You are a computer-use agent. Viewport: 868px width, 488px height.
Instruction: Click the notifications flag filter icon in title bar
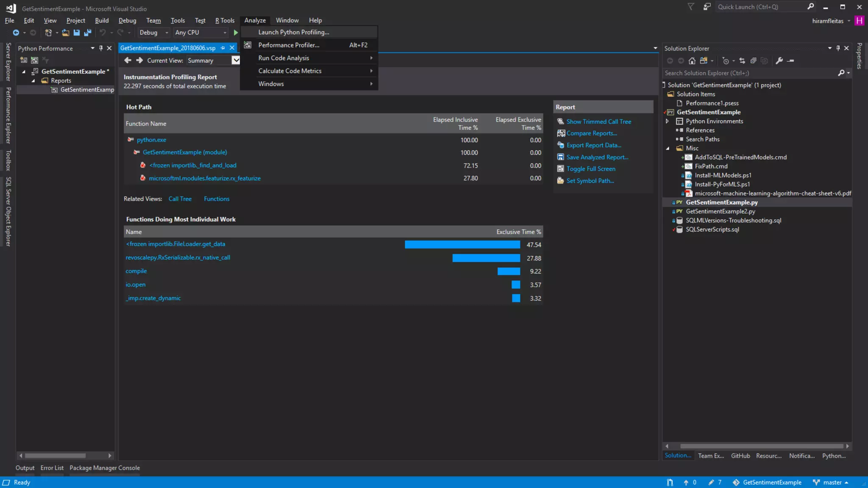click(691, 7)
